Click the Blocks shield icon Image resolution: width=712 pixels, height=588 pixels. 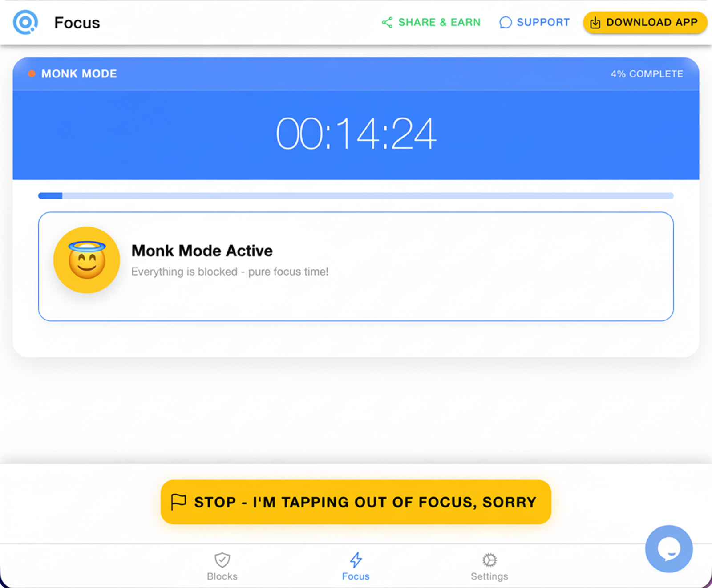point(222,560)
